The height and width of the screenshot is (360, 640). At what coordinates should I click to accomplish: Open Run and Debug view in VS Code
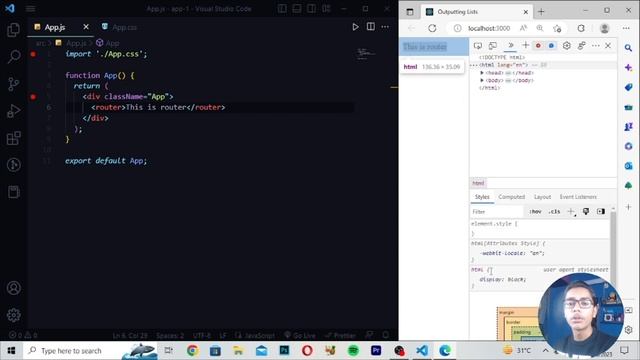tap(13, 111)
